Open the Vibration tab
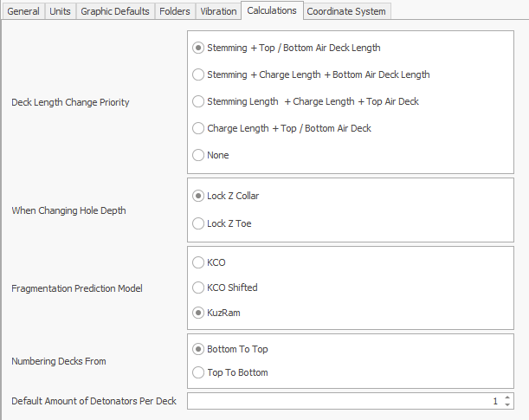 pos(217,11)
